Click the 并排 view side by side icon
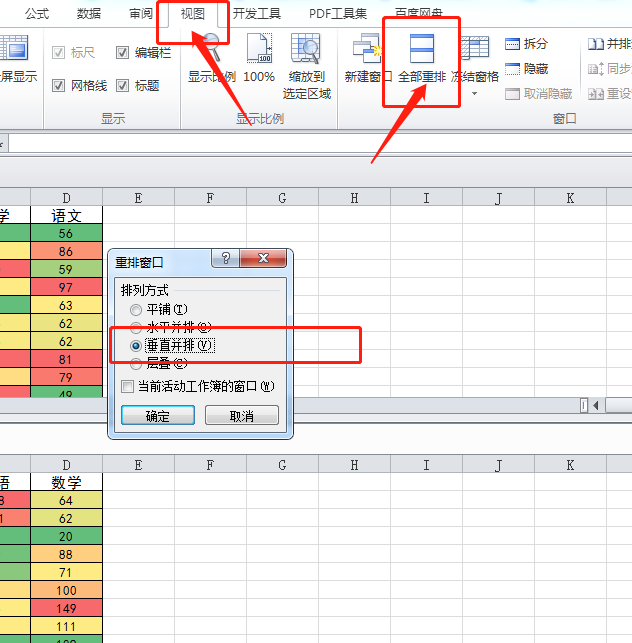632x643 pixels. pyautogui.click(x=595, y=43)
